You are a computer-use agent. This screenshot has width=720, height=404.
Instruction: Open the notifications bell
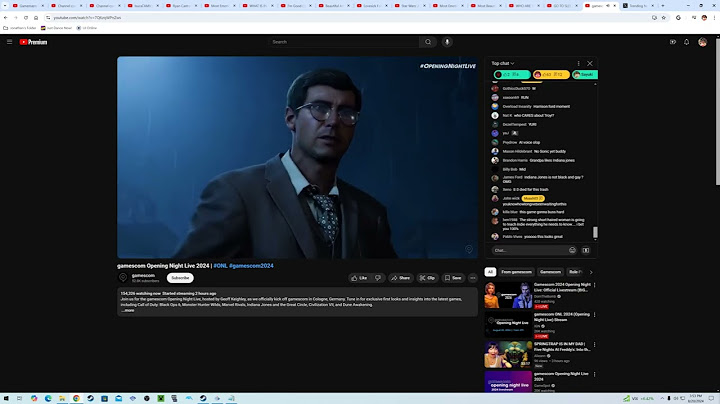[x=686, y=42]
